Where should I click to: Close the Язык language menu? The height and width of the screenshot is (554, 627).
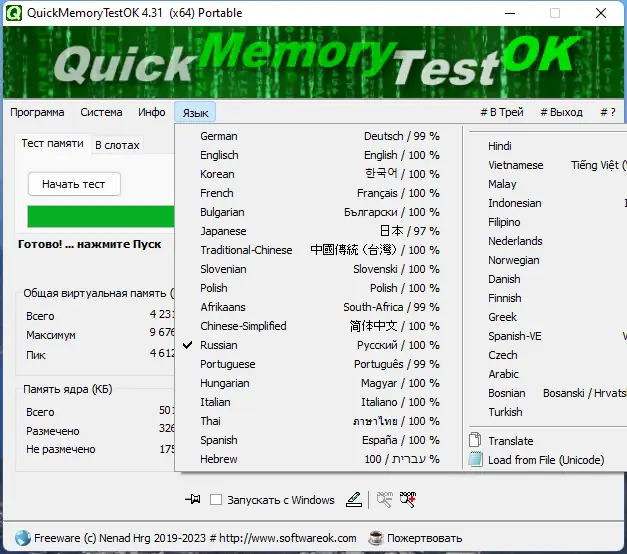pyautogui.click(x=195, y=113)
